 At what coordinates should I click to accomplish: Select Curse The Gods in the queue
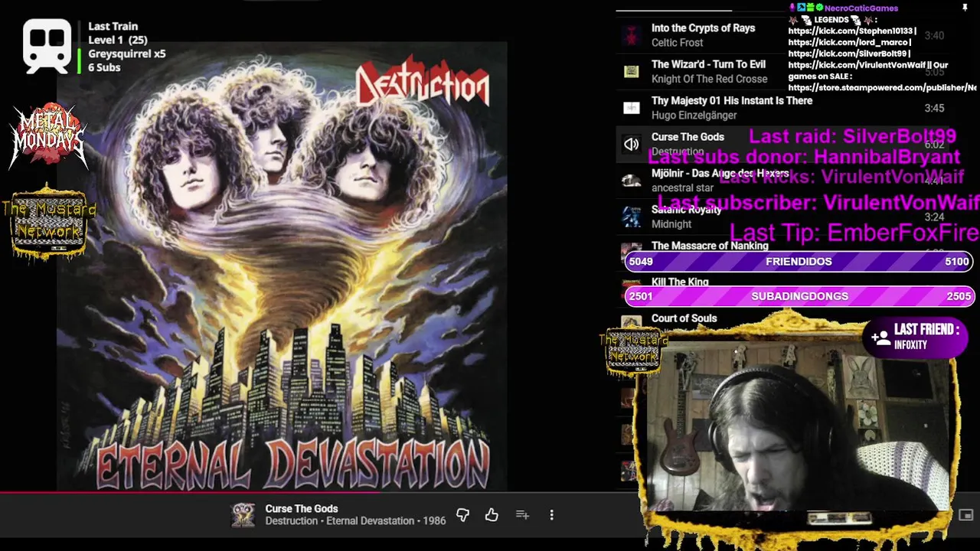point(688,136)
